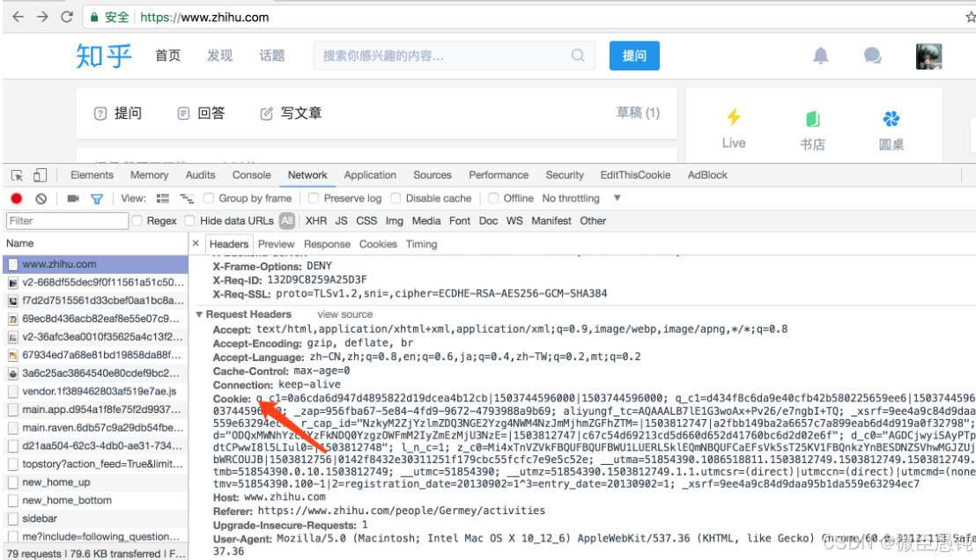Collapse the Request Headers section

199,314
